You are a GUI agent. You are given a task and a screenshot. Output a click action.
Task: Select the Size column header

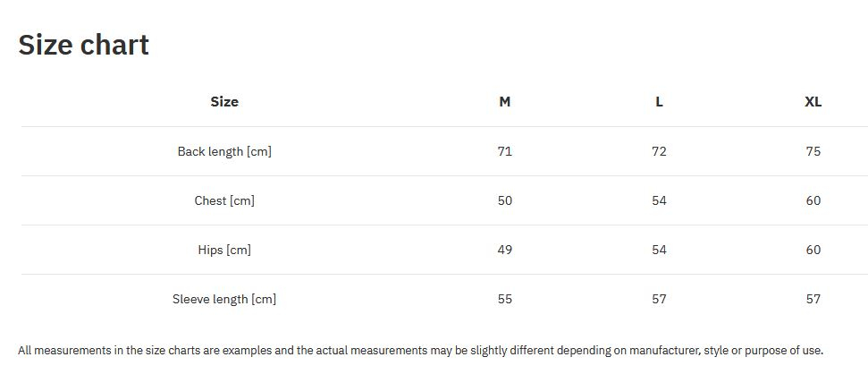coord(224,102)
